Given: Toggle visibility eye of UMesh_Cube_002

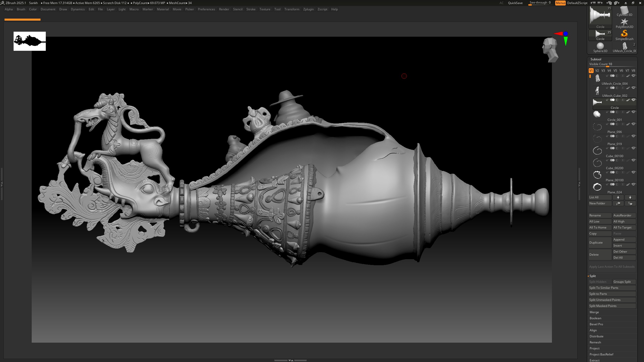Looking at the screenshot, I should point(634,88).
